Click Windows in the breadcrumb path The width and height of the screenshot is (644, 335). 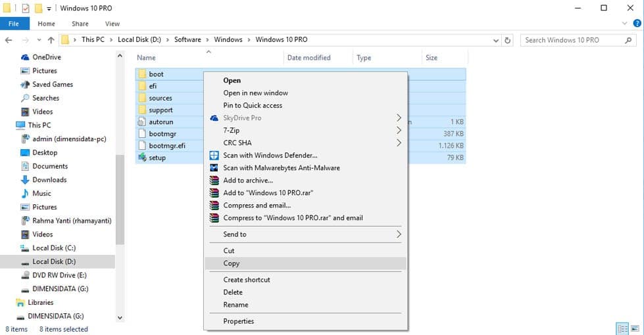228,40
